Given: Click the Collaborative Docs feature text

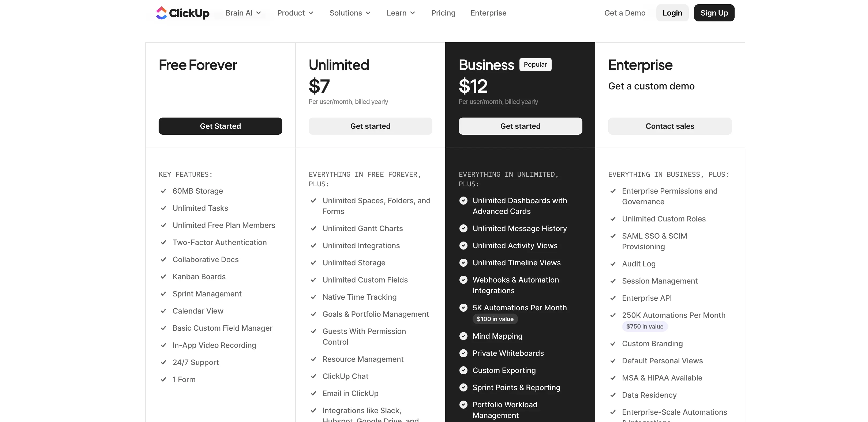Looking at the screenshot, I should 205,260.
